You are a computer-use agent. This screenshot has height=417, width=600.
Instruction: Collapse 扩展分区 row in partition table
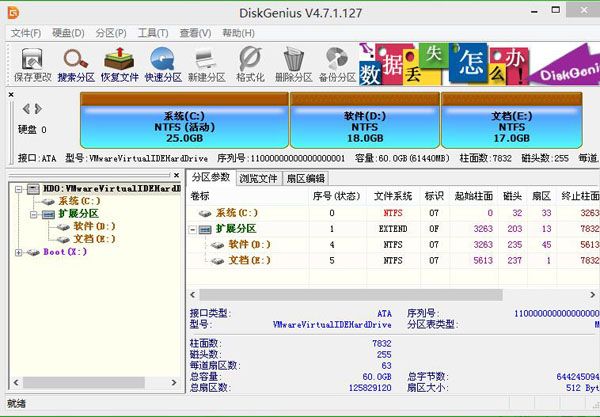(x=193, y=230)
